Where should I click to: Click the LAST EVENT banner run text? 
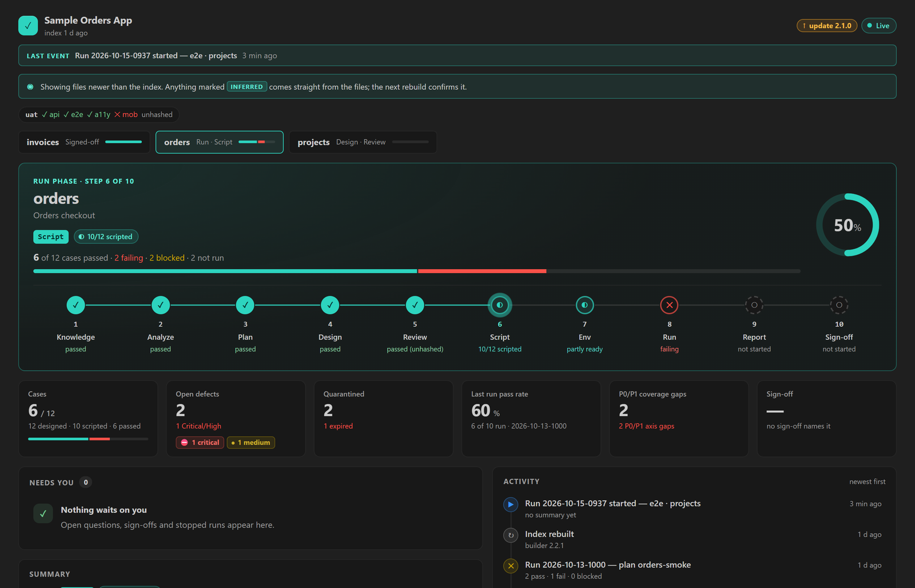[156, 56]
